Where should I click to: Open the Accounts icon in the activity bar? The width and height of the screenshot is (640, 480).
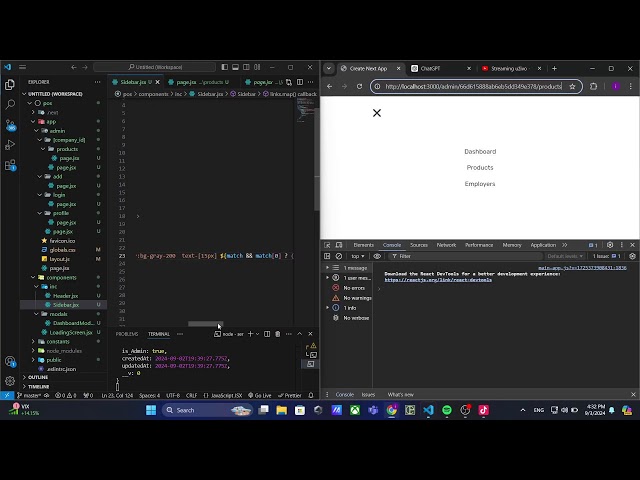click(10, 361)
